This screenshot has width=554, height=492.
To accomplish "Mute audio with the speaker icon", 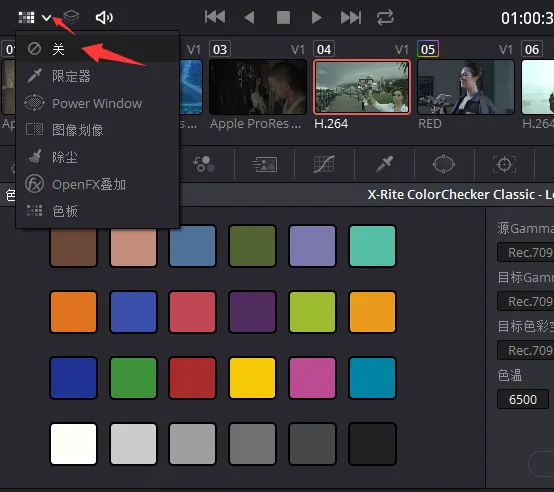I will click(104, 17).
